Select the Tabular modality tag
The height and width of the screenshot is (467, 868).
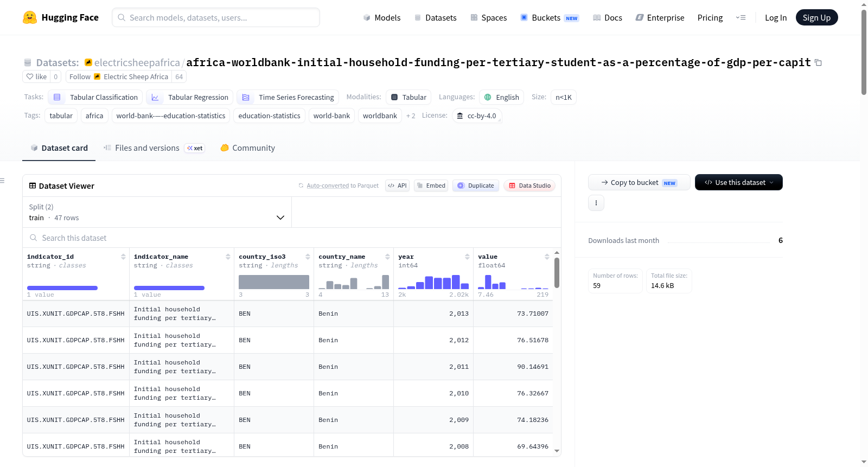click(409, 97)
